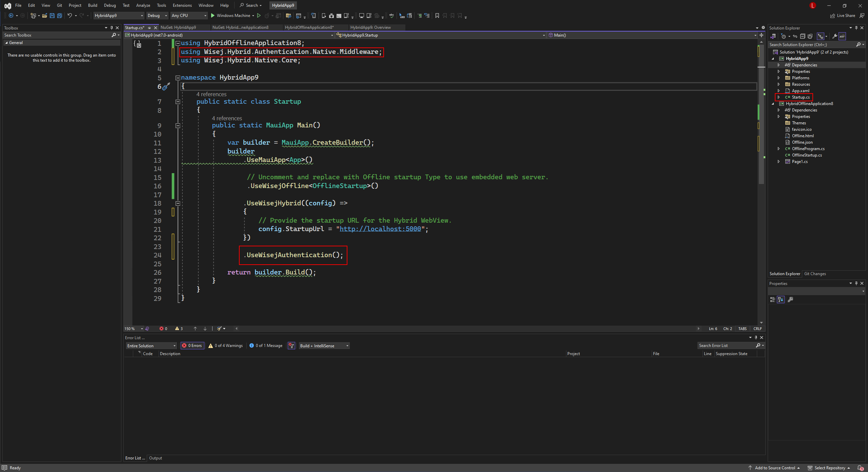Click the split editor window icon

click(761, 35)
